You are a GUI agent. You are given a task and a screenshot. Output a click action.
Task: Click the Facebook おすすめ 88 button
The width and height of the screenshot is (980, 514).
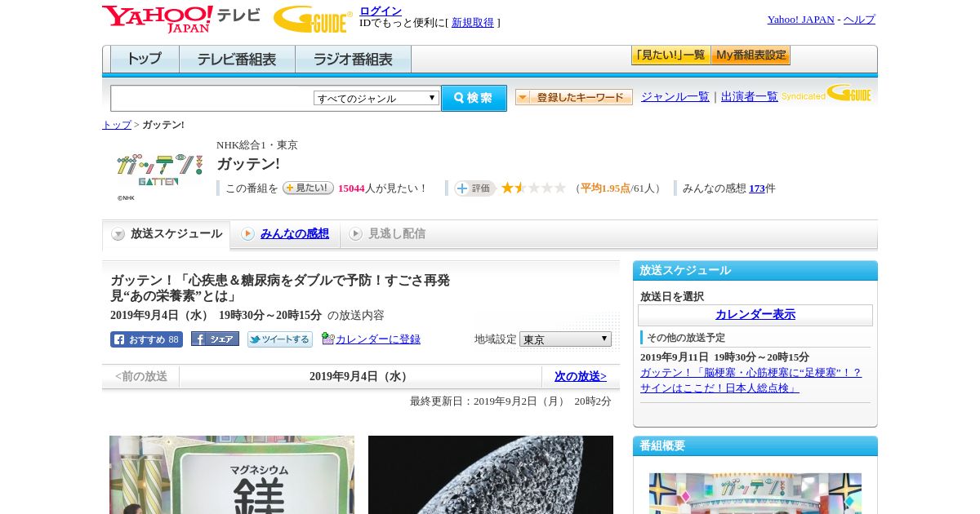click(x=146, y=339)
